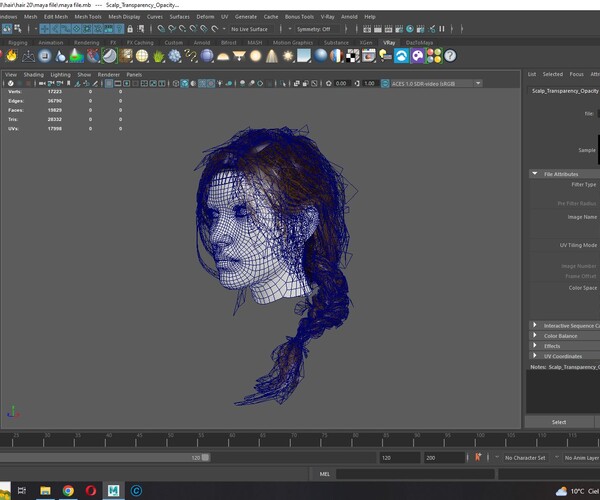Viewport: 600px width, 500px height.
Task: Click the green cone on water shelf icon
Action: [77, 56]
